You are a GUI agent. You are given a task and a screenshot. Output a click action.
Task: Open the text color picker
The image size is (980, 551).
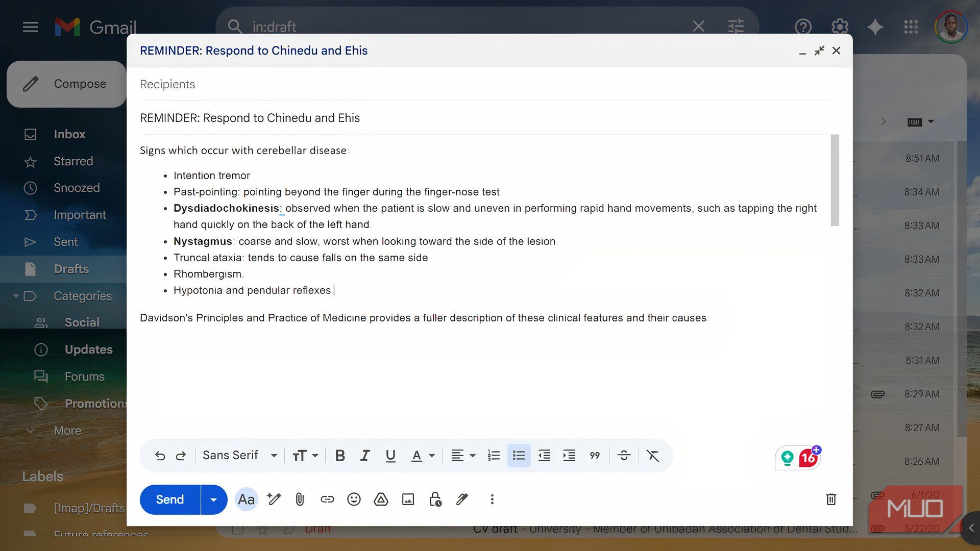[x=423, y=456]
